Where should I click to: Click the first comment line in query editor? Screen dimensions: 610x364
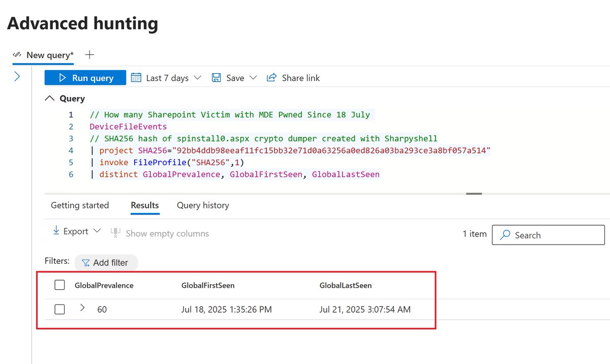[x=230, y=115]
